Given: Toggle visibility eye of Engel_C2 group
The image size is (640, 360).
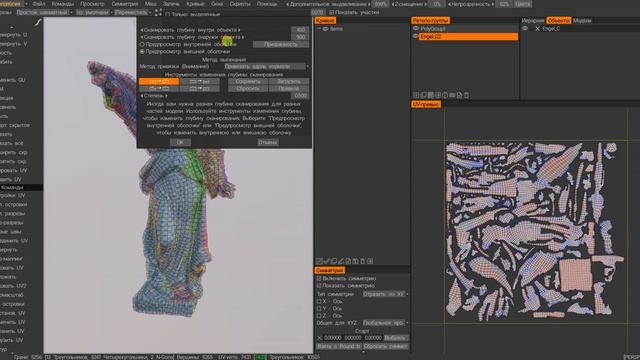Looking at the screenshot, I should click(416, 36).
